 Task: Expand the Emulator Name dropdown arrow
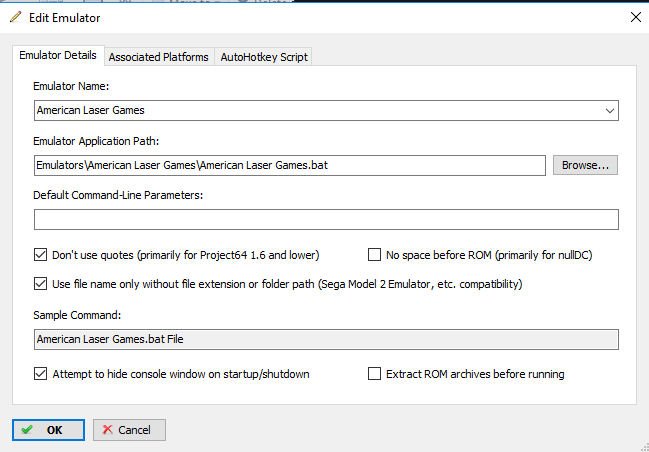tap(609, 111)
